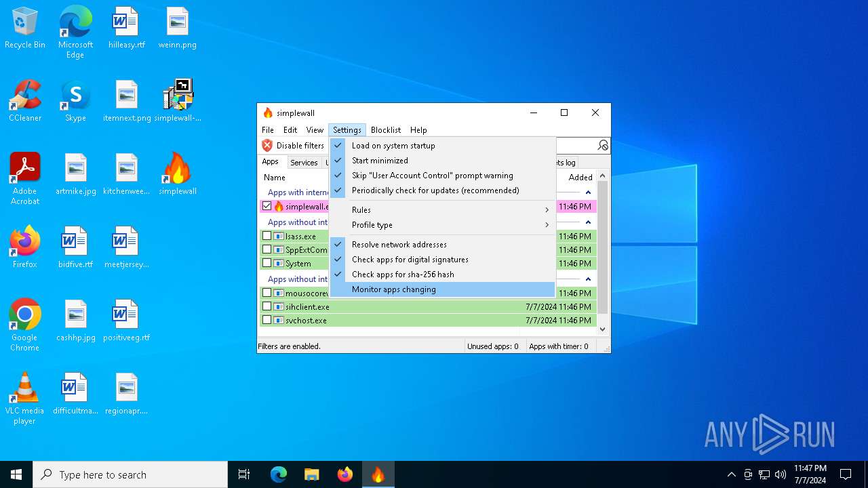Select the hilleasy.rtf desktop file

pos(126,28)
